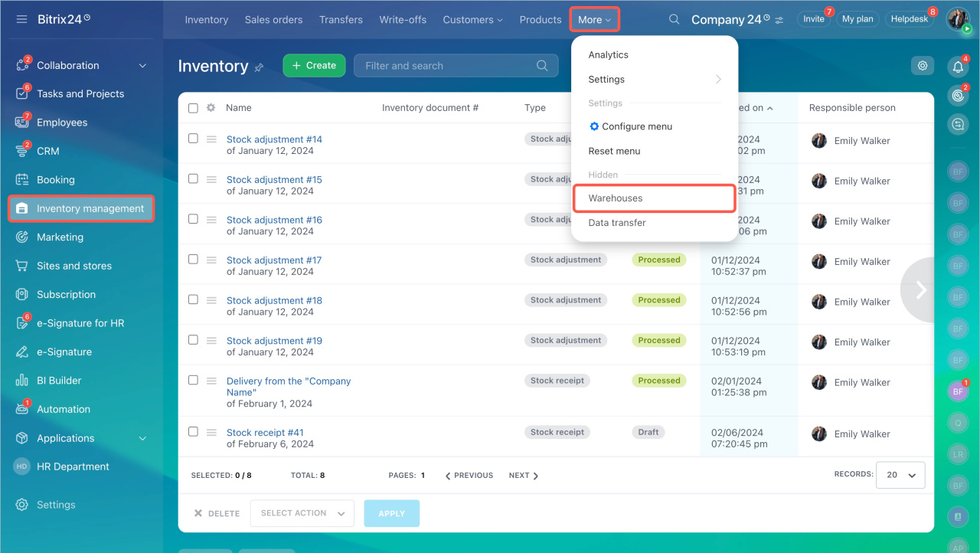Pin the Inventory page with pin icon
The height and width of the screenshot is (553, 980).
point(259,67)
